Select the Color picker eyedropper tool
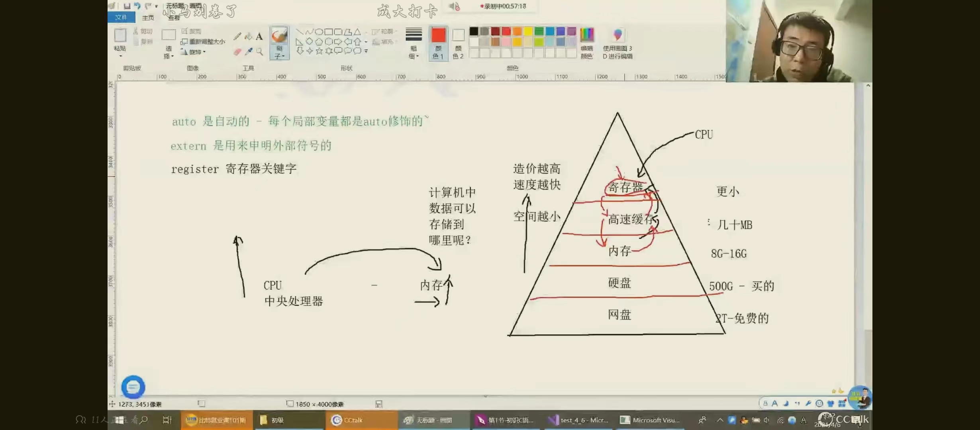 (249, 52)
